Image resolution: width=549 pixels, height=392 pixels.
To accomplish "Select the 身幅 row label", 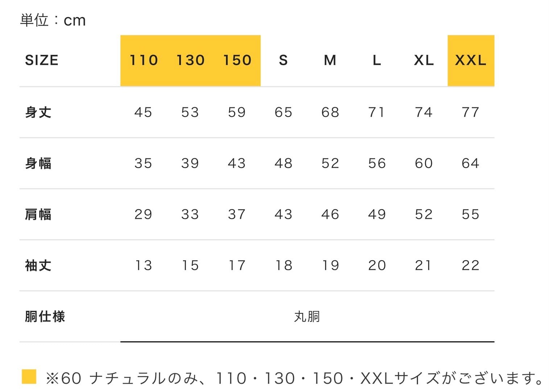I will [38, 163].
